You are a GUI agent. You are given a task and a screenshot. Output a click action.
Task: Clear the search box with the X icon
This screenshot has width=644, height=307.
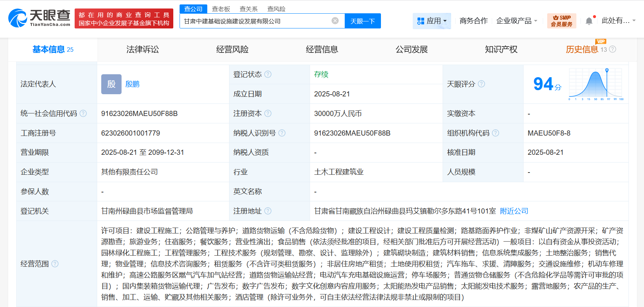tap(335, 21)
